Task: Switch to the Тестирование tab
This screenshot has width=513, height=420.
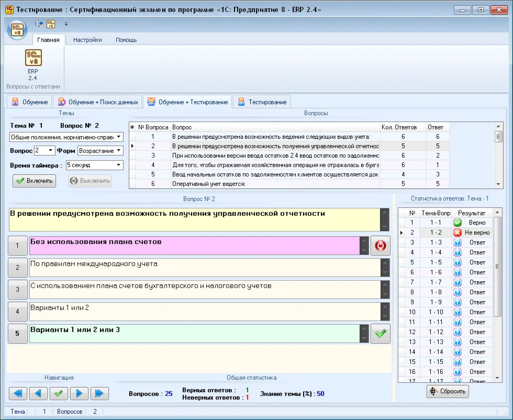Action: (x=262, y=102)
